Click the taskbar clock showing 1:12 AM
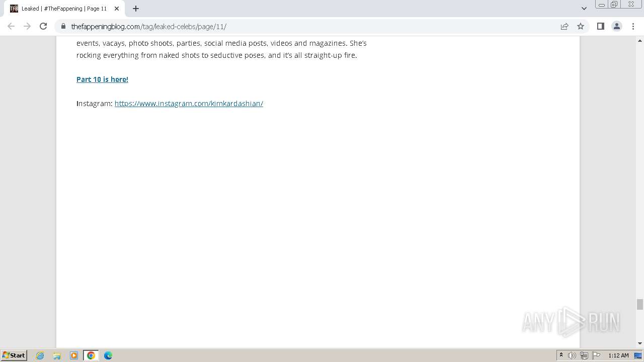Screen dimensions: 644x362 618,355
